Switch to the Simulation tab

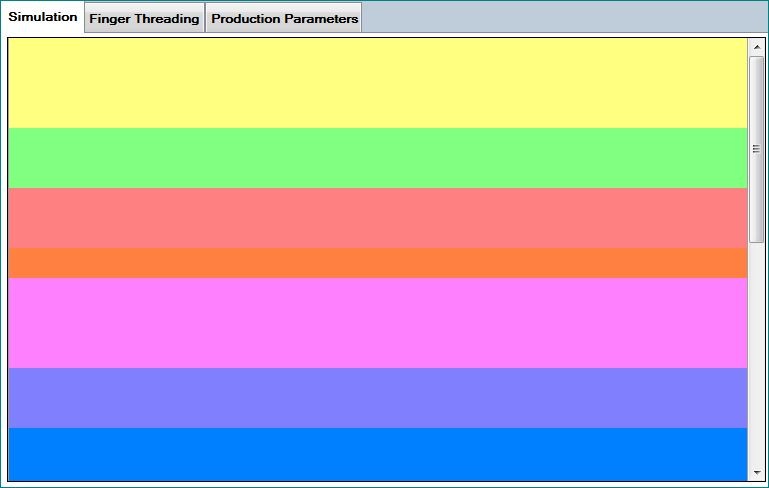(x=42, y=17)
